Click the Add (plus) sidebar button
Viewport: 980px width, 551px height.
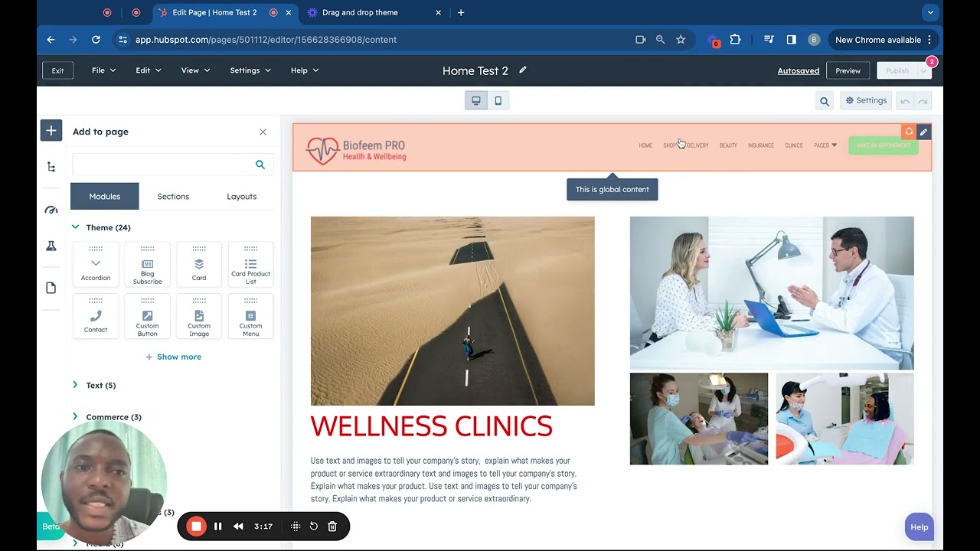pyautogui.click(x=51, y=131)
